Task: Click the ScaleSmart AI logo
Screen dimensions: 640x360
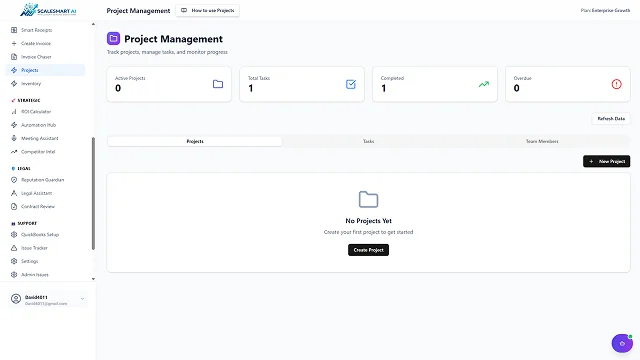Action: pyautogui.click(x=48, y=10)
